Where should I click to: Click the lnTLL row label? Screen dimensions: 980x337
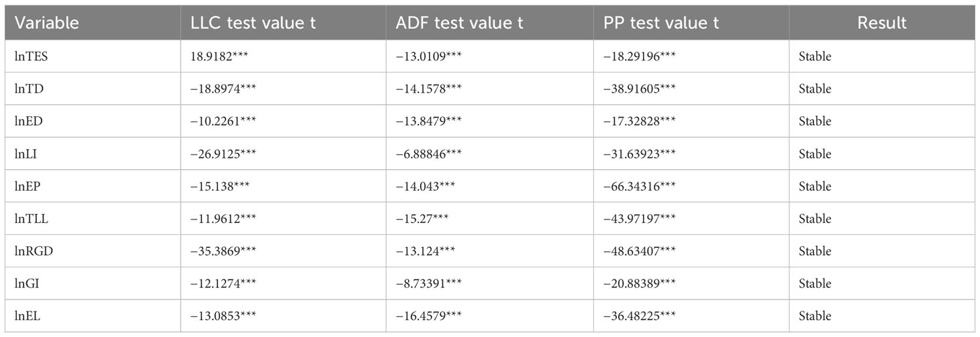click(x=30, y=219)
